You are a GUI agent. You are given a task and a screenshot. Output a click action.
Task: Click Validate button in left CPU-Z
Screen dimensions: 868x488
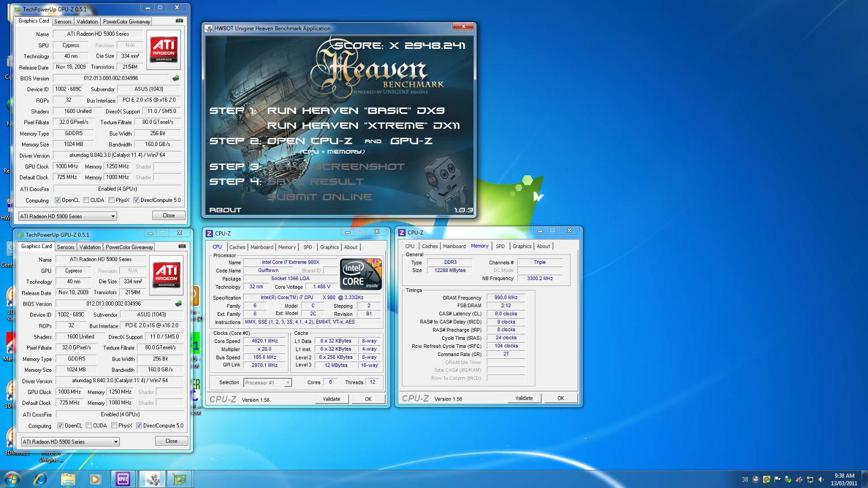coord(331,399)
